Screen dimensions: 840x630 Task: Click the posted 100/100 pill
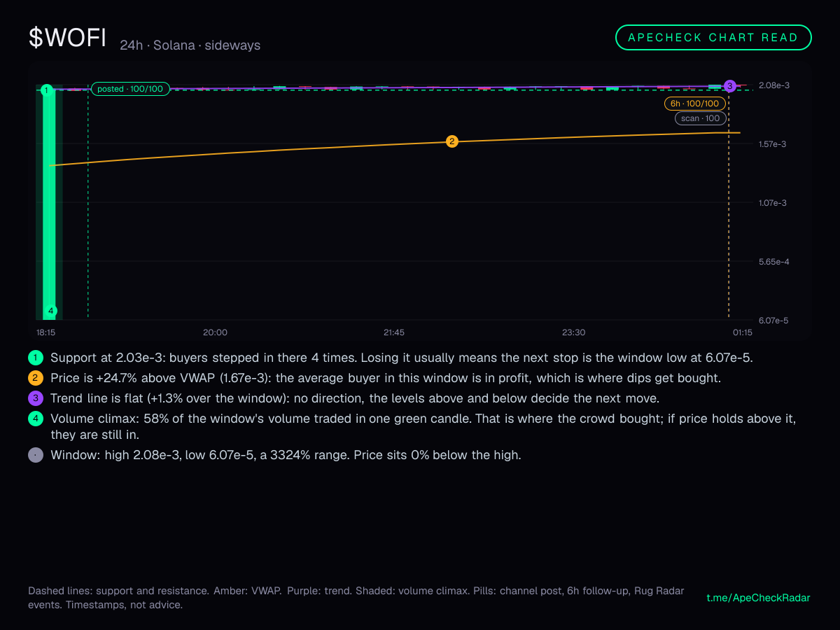point(130,89)
